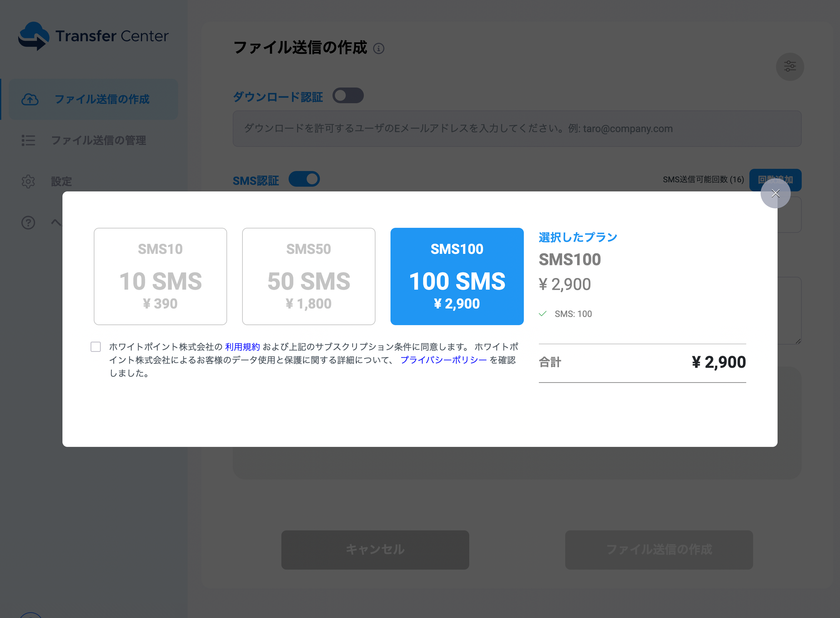
Task: Open the sliders filter settings icon
Action: [x=790, y=67]
